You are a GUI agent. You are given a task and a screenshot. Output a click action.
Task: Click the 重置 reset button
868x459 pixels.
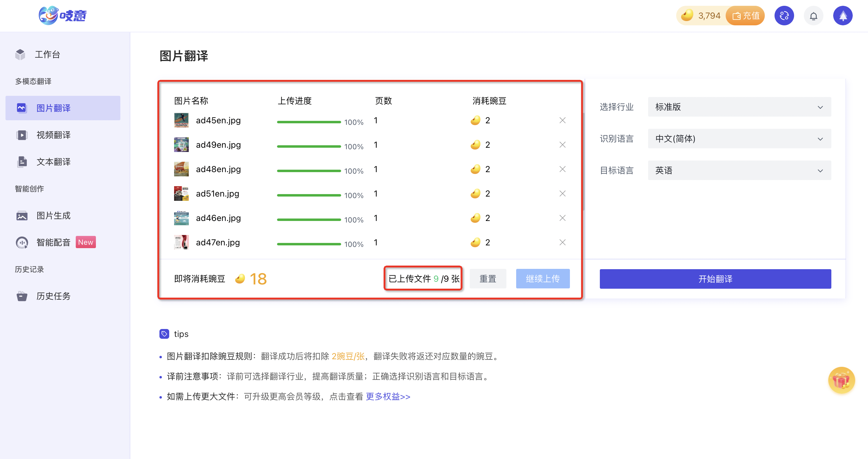pos(487,279)
